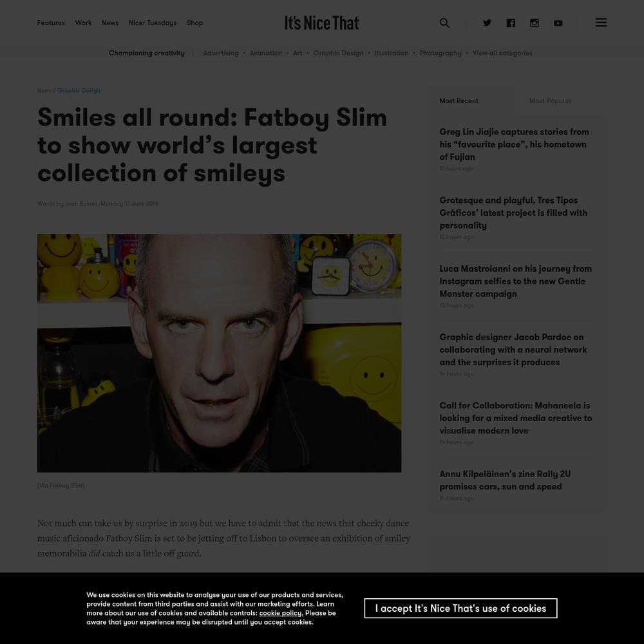644x644 pixels.
Task: Open the cookie policy link
Action: point(281,613)
